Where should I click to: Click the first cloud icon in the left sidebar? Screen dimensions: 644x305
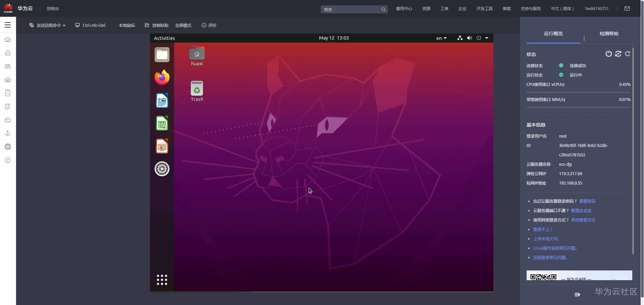click(x=8, y=40)
